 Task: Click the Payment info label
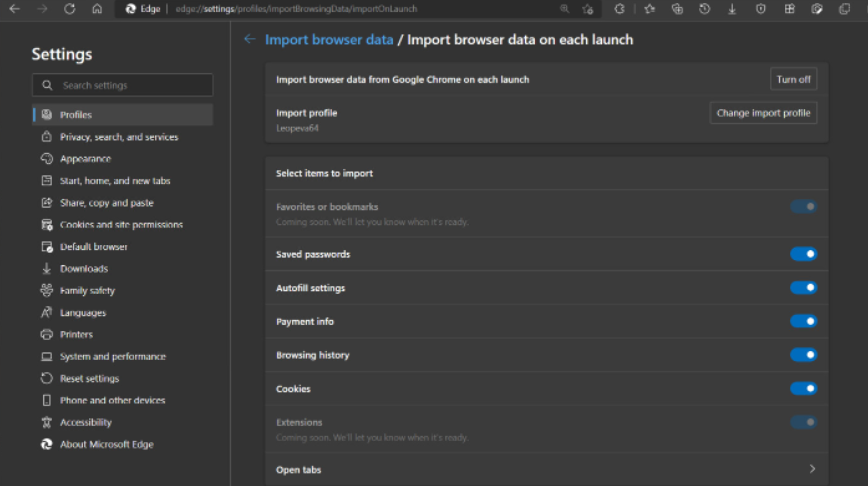coord(305,322)
